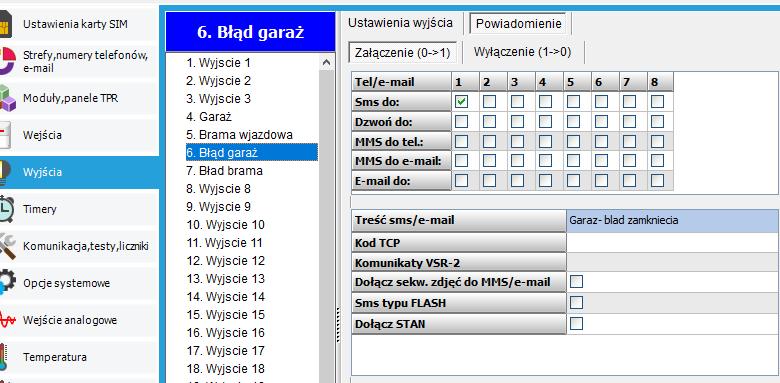The height and width of the screenshot is (383, 780).
Task: Click the Tel/e-mail column header
Action: click(x=401, y=82)
